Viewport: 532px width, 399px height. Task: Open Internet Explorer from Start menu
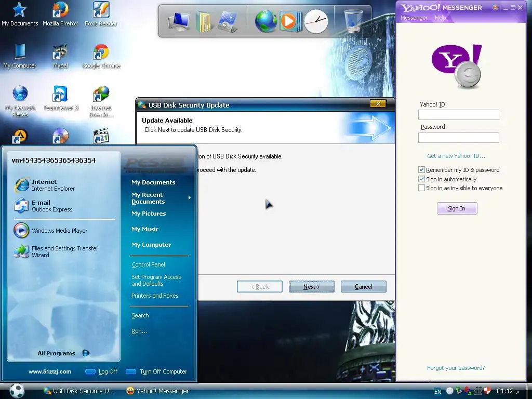click(x=64, y=185)
